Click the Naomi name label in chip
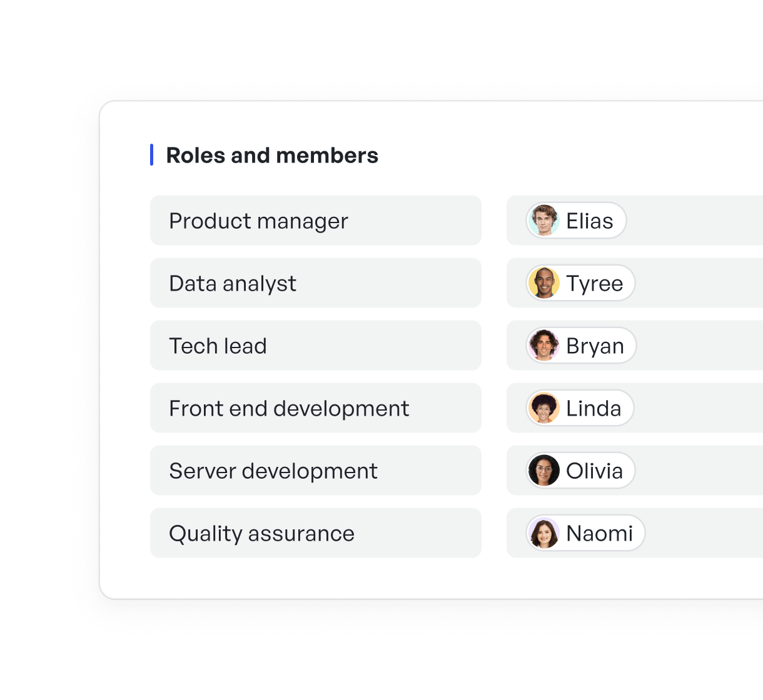Screen dimensions: 763x700 (599, 534)
